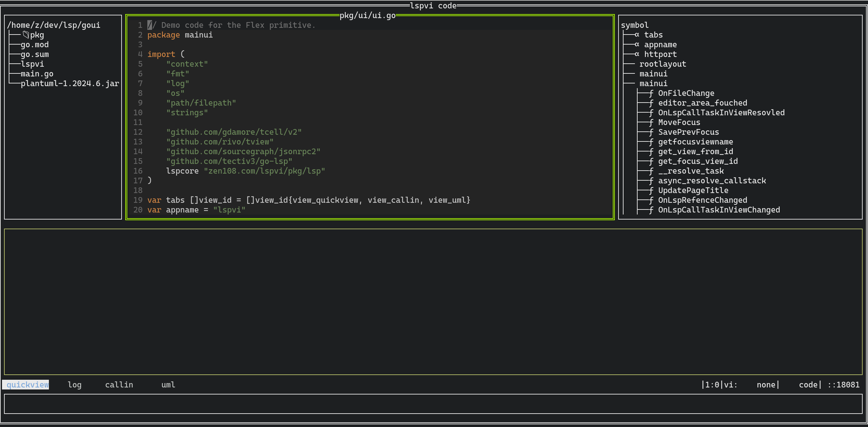Jump to OnLspCallTaskInViewChanged symbol
The width and height of the screenshot is (868, 427).
719,210
